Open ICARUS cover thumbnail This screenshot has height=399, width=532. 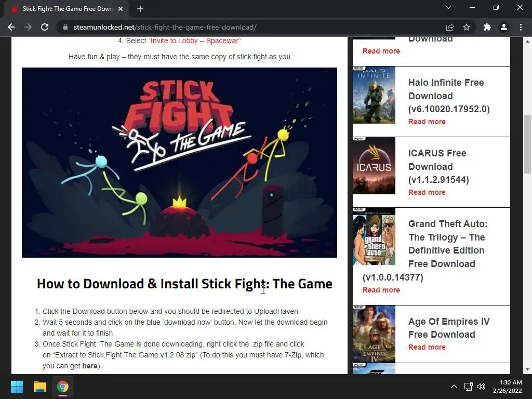click(x=374, y=166)
